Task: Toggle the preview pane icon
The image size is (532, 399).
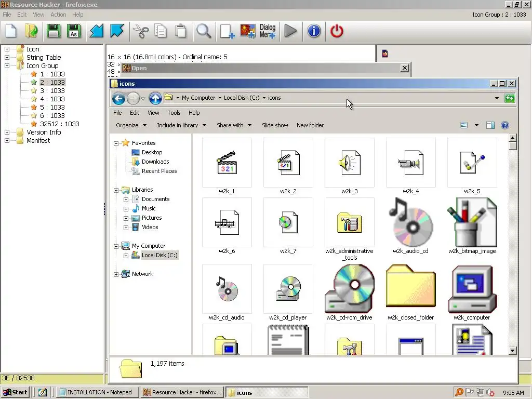Action: tap(490, 125)
